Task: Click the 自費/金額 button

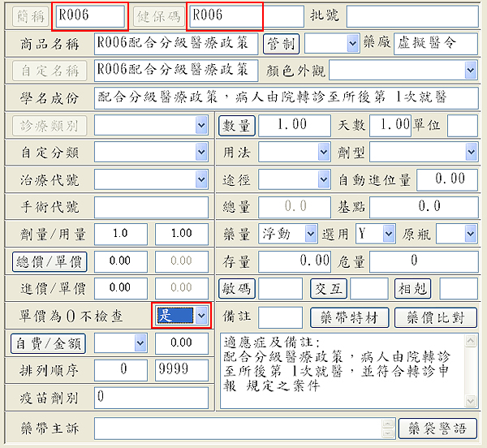Action: coord(50,342)
